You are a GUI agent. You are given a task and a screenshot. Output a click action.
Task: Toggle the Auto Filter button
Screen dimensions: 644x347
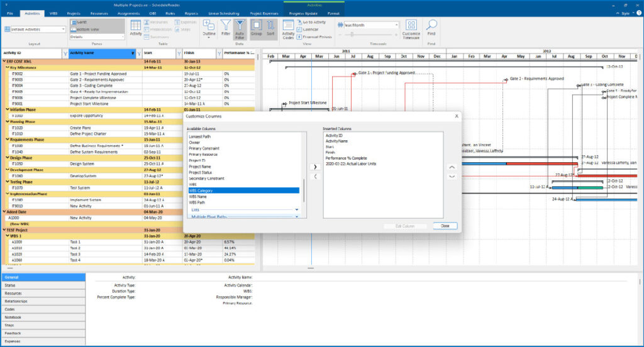240,29
